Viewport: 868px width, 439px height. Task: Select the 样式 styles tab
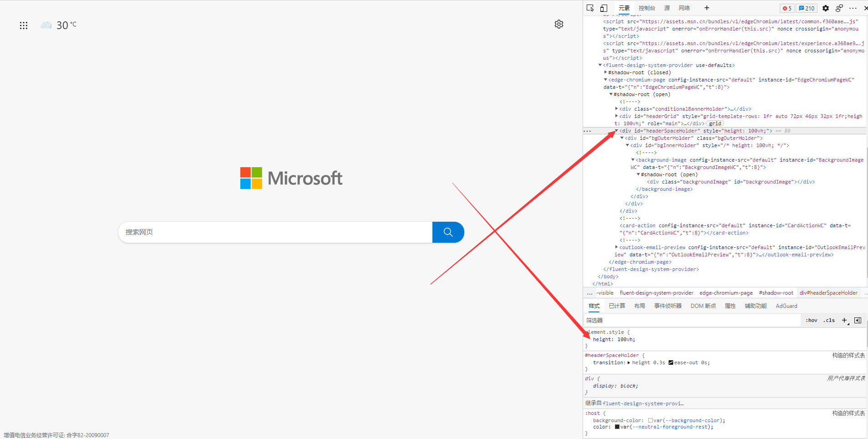point(594,306)
